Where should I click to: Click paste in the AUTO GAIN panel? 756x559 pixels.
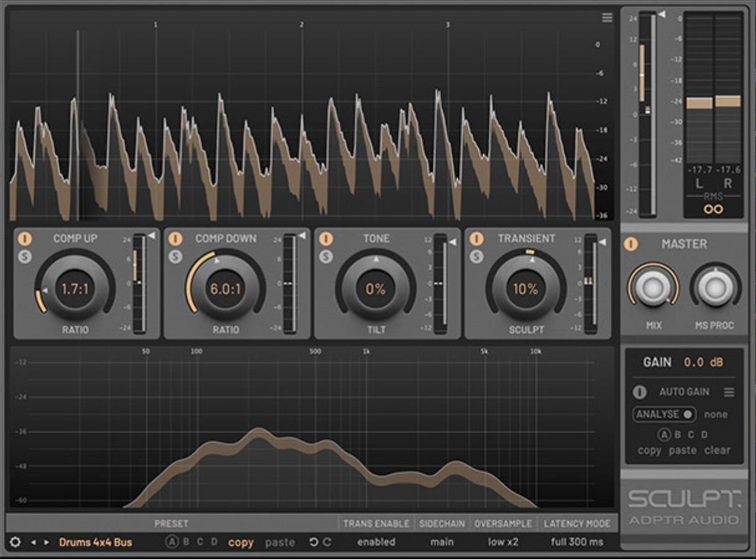pyautogui.click(x=683, y=450)
